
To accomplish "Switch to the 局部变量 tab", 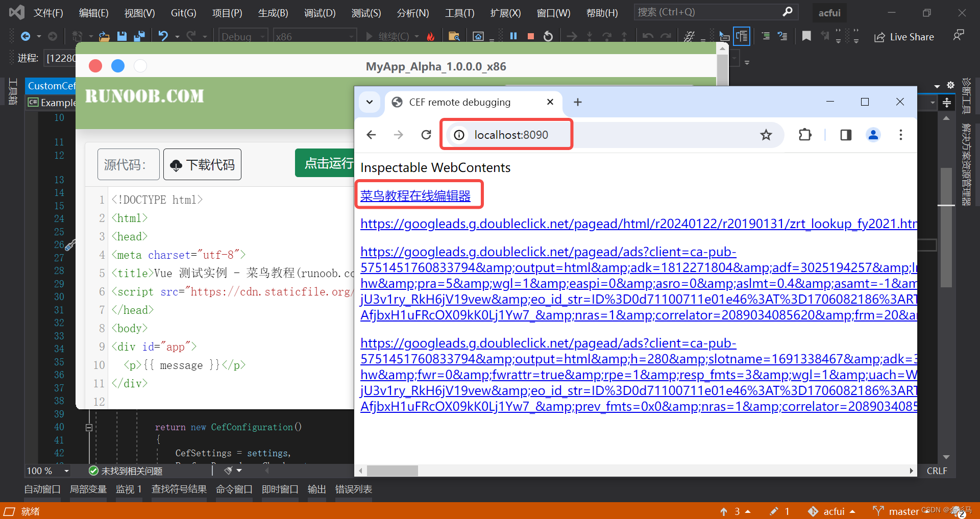I will (x=88, y=489).
